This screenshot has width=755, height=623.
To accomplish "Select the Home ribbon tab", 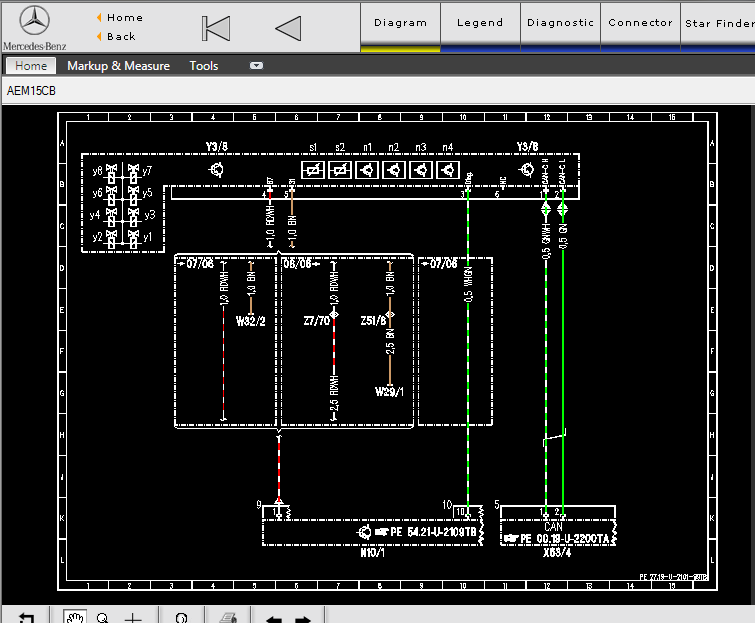I will tap(31, 66).
